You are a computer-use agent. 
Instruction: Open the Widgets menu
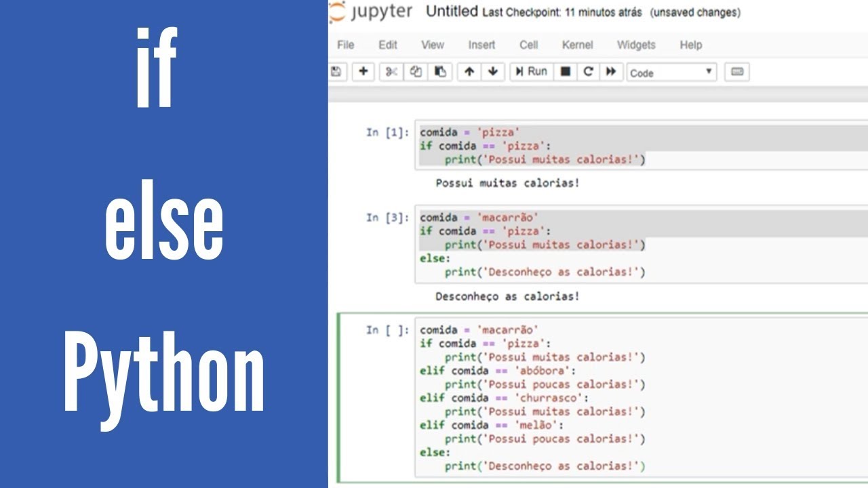pos(636,45)
